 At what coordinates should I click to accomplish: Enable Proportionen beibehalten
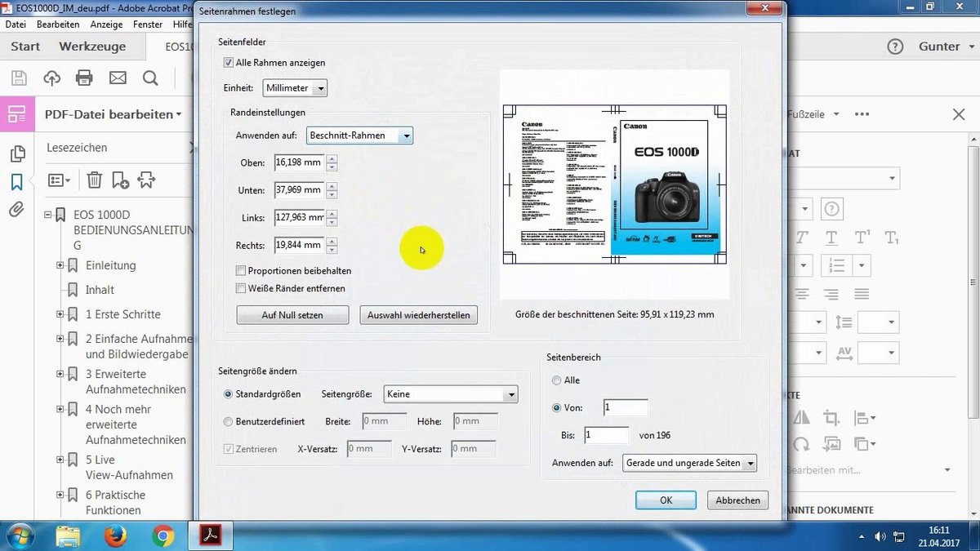click(240, 270)
